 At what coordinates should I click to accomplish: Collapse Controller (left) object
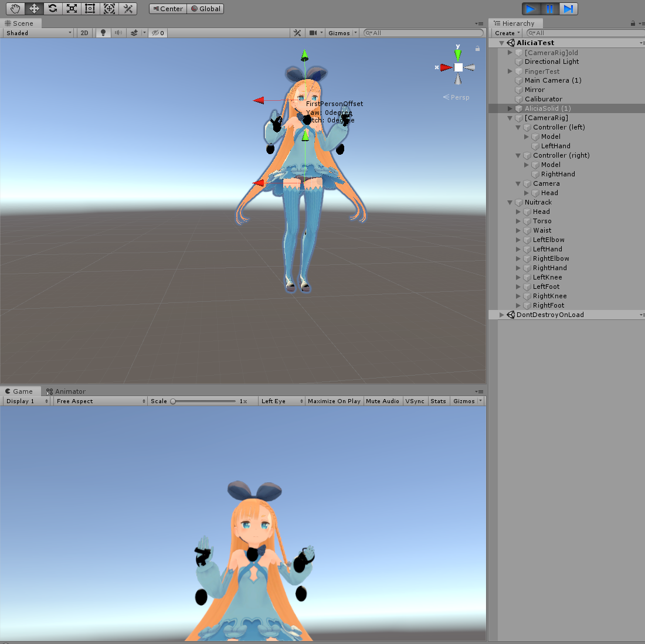518,127
